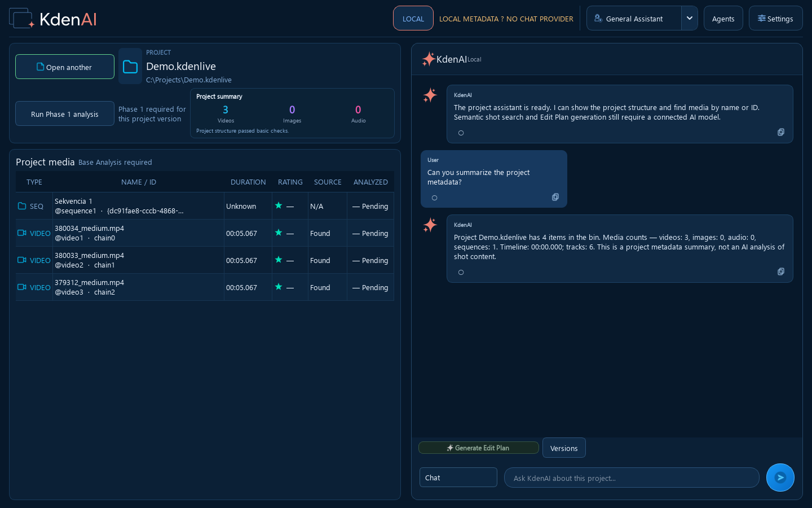The width and height of the screenshot is (812, 508).
Task: Copy the user's metadata question message
Action: click(x=555, y=197)
